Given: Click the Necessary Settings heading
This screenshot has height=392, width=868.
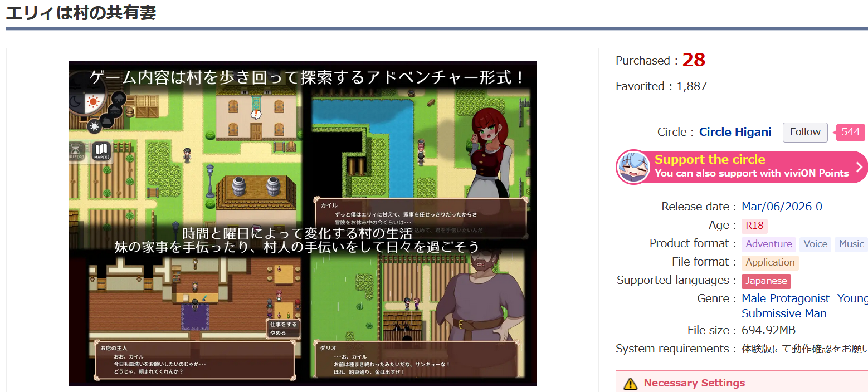Looking at the screenshot, I should 694,383.
